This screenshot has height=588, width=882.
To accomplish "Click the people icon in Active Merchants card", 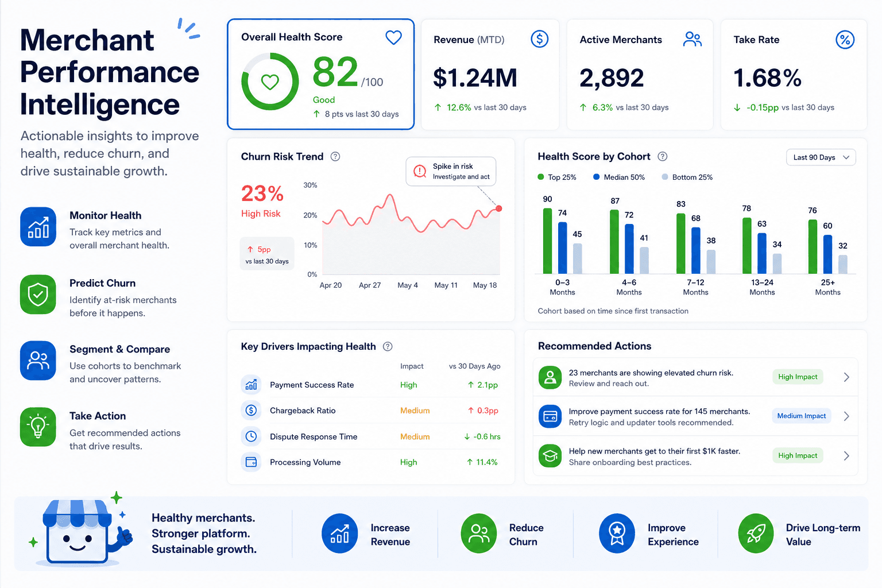I will pos(693,39).
